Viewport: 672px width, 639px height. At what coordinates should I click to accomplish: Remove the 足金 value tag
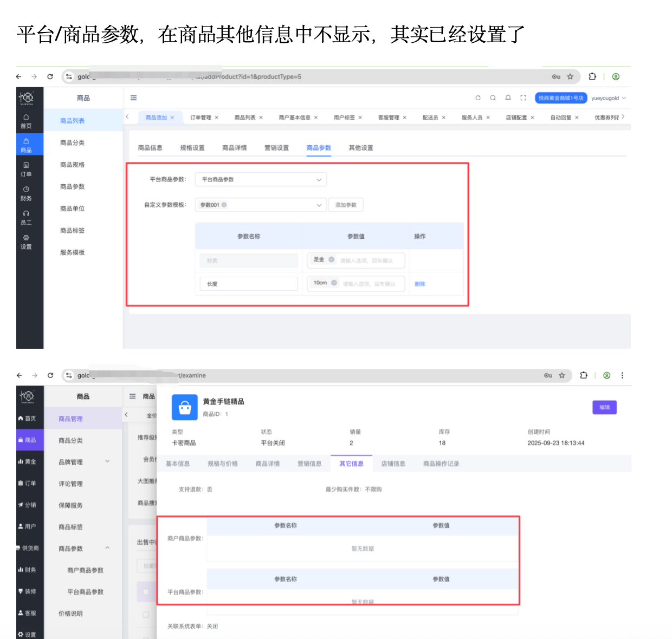[331, 259]
